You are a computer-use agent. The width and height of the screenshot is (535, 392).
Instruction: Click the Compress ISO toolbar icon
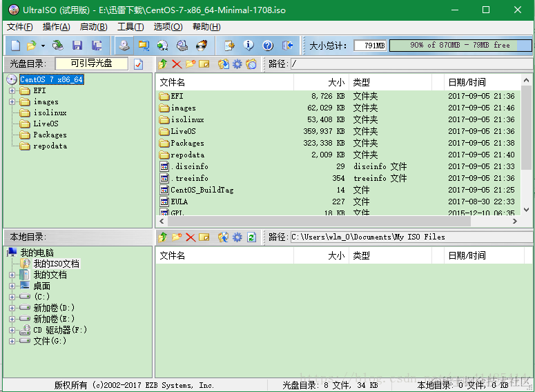click(144, 46)
